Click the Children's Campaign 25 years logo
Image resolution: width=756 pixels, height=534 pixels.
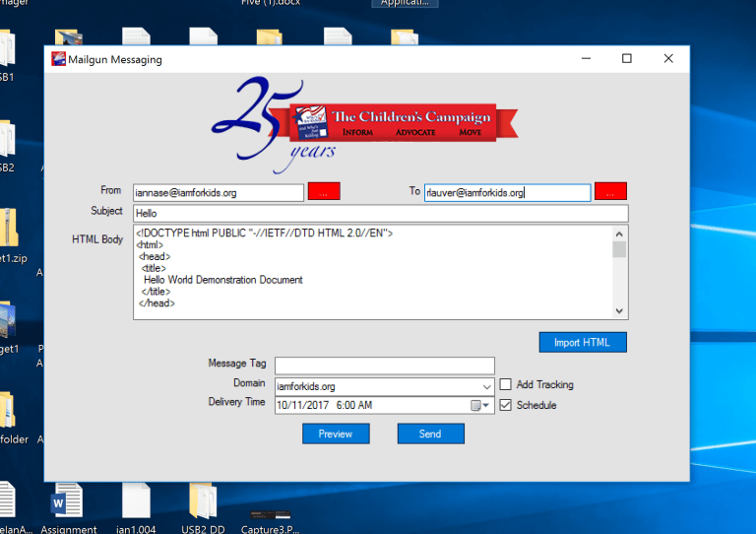pyautogui.click(x=364, y=121)
